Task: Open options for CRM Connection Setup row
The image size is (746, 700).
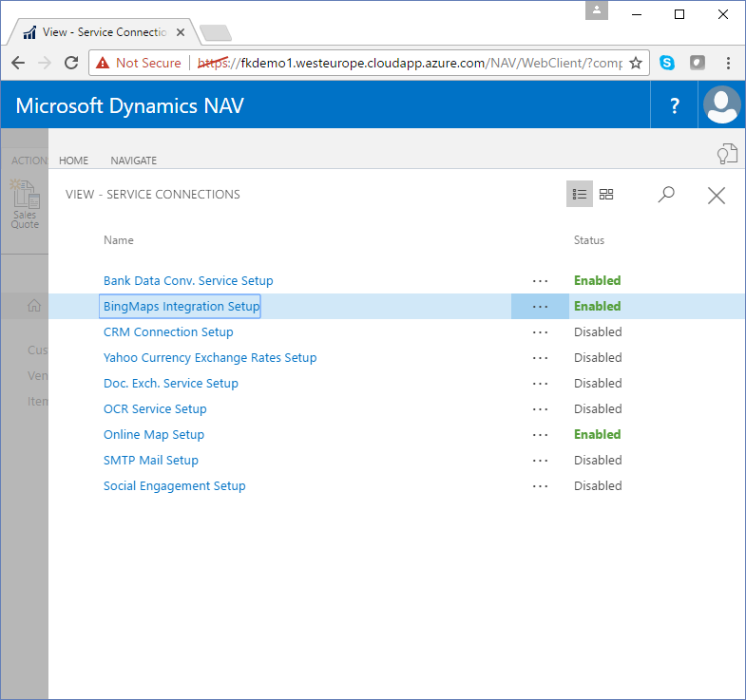Action: click(540, 332)
